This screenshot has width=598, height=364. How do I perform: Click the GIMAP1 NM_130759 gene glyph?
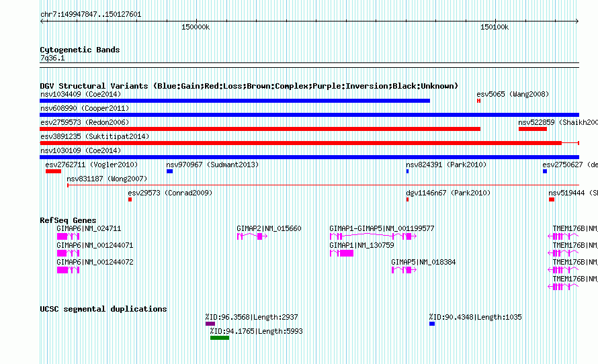click(342, 253)
